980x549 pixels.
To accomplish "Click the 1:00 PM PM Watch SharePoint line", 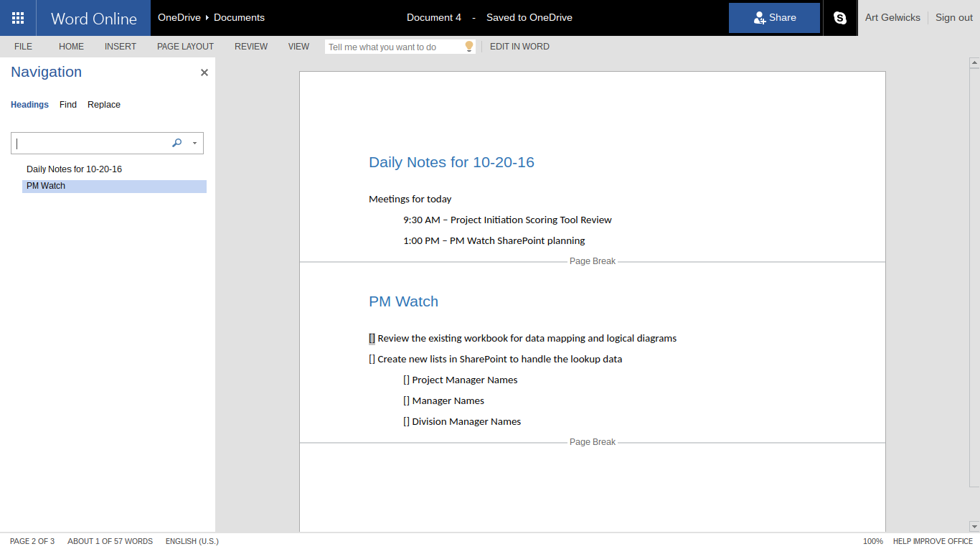I will point(494,241).
